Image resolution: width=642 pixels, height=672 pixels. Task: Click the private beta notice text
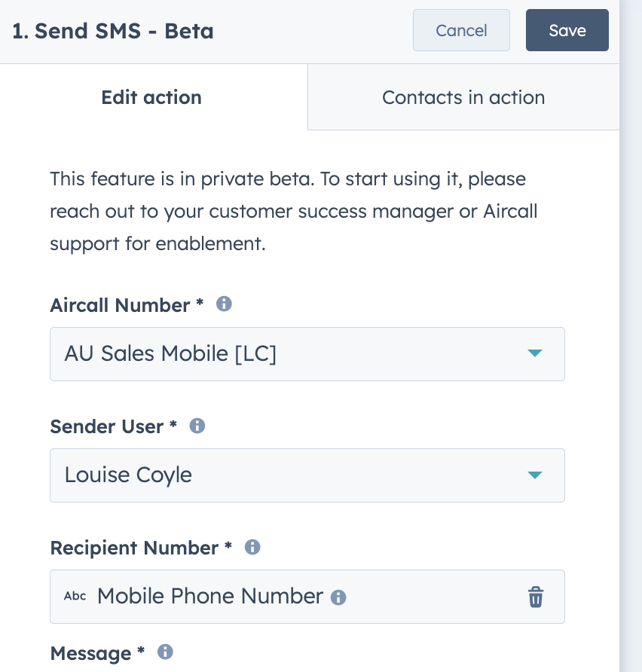point(294,211)
